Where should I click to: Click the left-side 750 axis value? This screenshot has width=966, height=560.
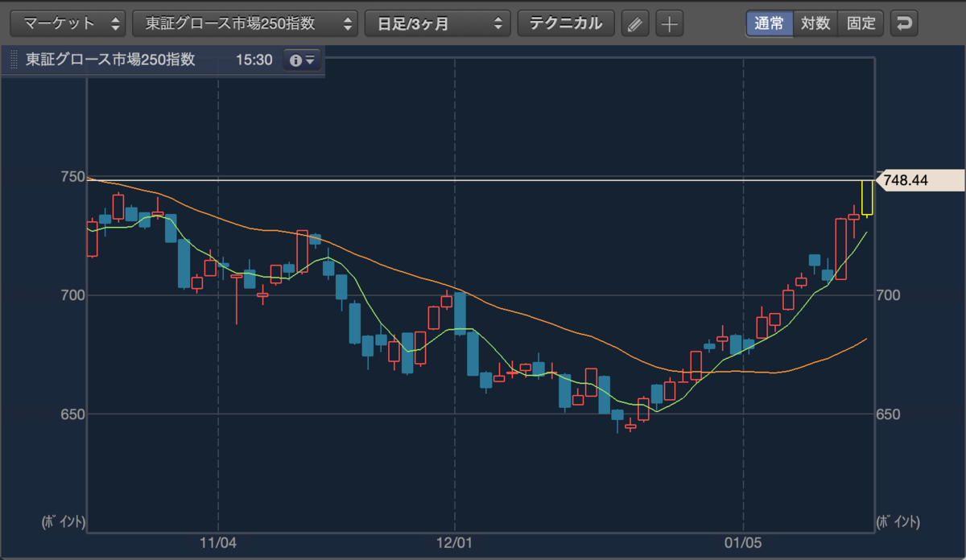coord(73,176)
